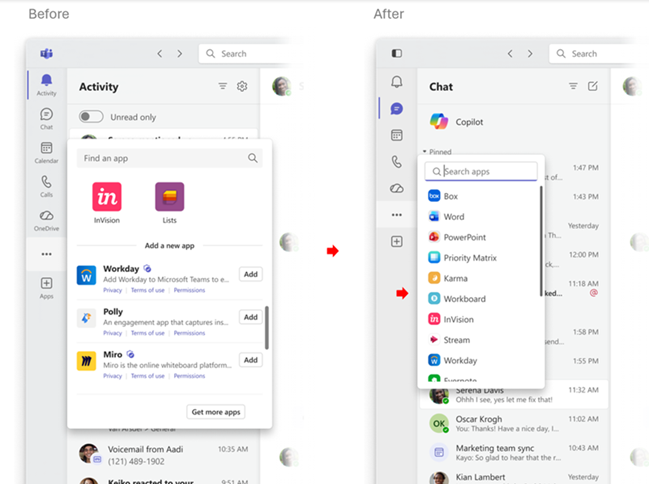Open Activity settings gear icon
Screen dimensions: 649x484
pos(242,86)
